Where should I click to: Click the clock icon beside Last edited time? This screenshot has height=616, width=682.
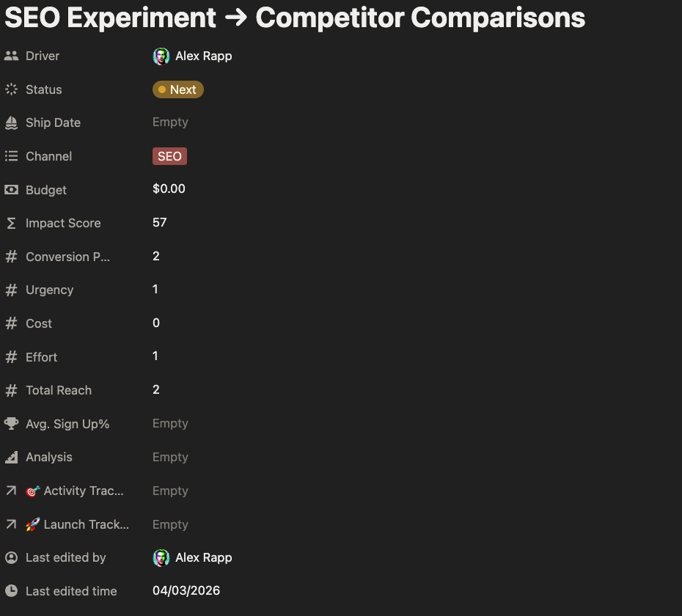coord(11,590)
